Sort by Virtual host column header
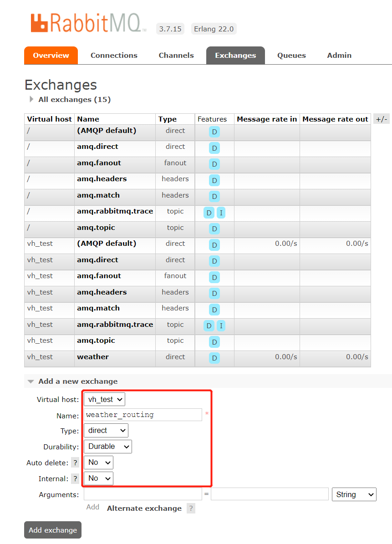The width and height of the screenshot is (392, 544). tap(49, 119)
